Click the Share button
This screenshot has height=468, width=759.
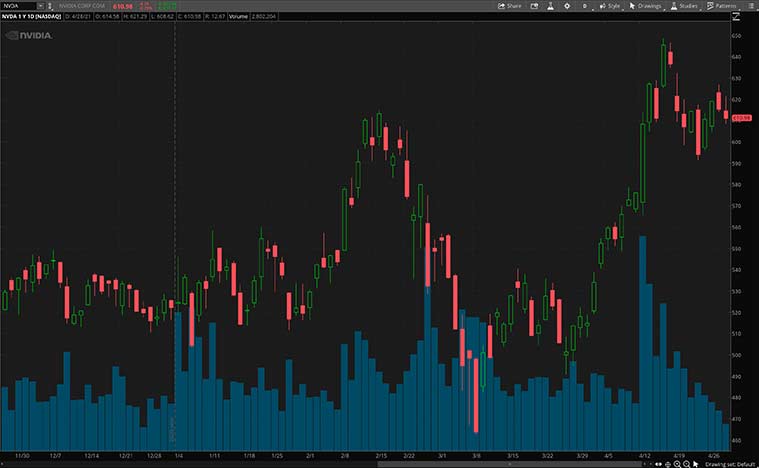pyautogui.click(x=509, y=6)
